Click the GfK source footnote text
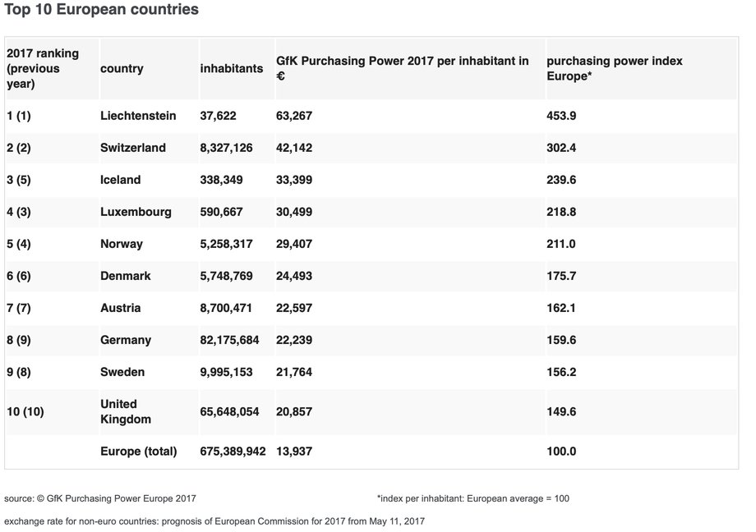Screen dimensions: 756x532 100,499
